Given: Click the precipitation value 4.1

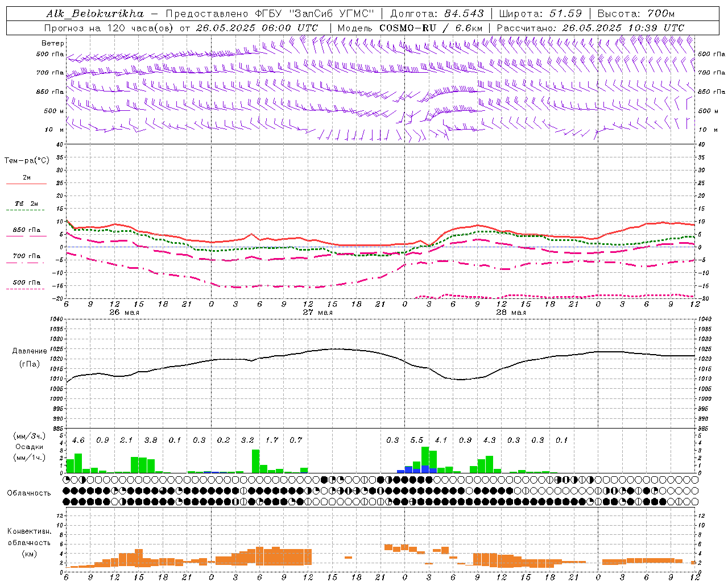Looking at the screenshot, I should (441, 440).
